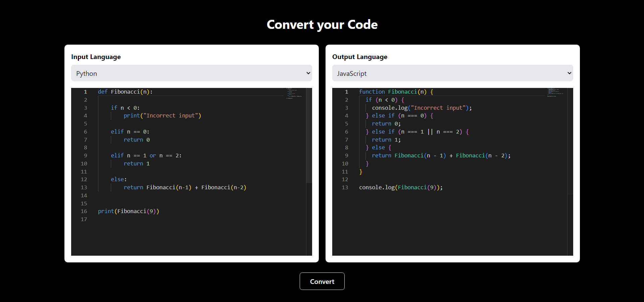Click the 'Convert your Code' heading
Screen dimensions: 644x302
(322, 24)
